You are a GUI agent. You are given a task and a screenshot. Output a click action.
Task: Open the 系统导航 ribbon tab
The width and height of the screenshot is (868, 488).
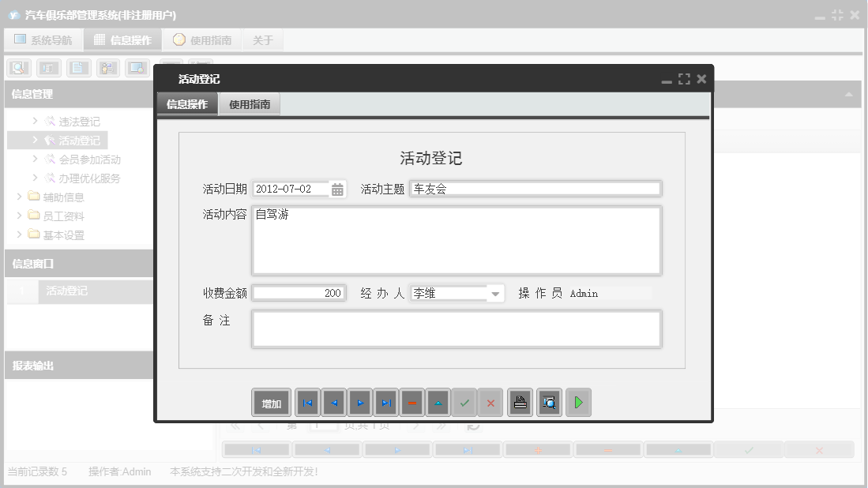coord(43,39)
